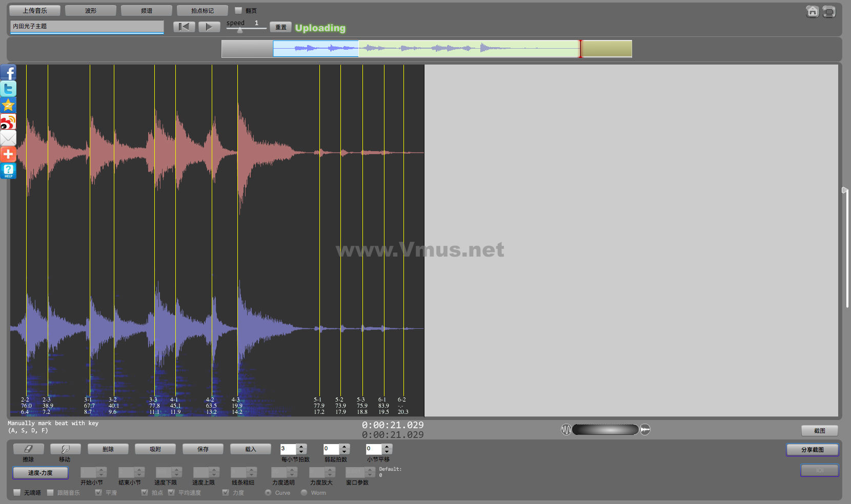Toggle the fullscreen icon at top right
Viewport: 851px width, 504px height.
[x=829, y=11]
